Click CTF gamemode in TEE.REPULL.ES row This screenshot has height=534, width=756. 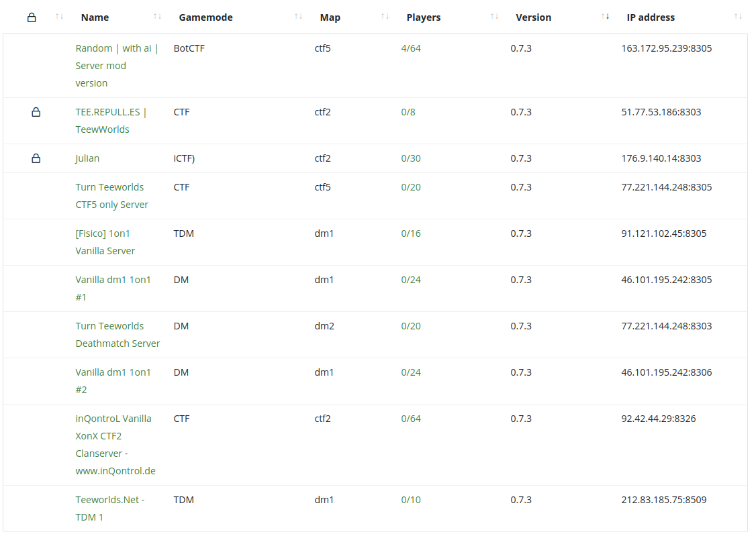click(181, 112)
